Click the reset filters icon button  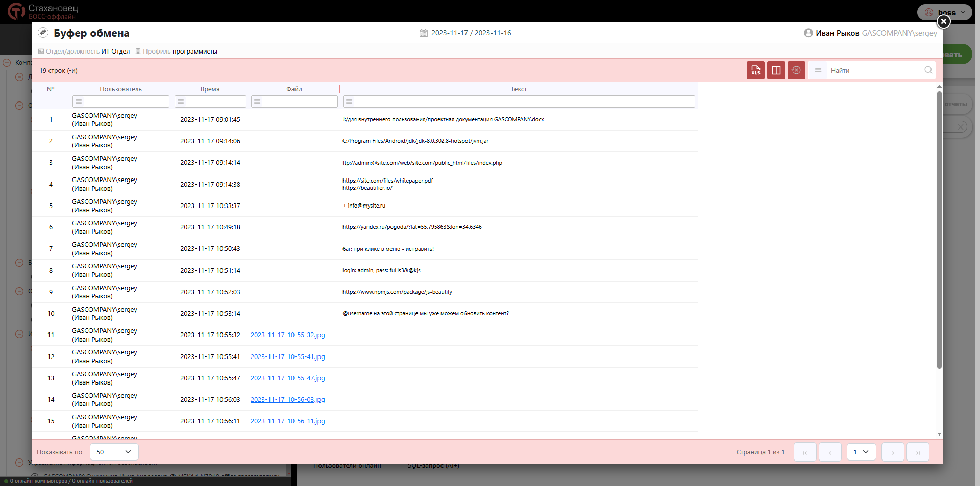pyautogui.click(x=796, y=70)
